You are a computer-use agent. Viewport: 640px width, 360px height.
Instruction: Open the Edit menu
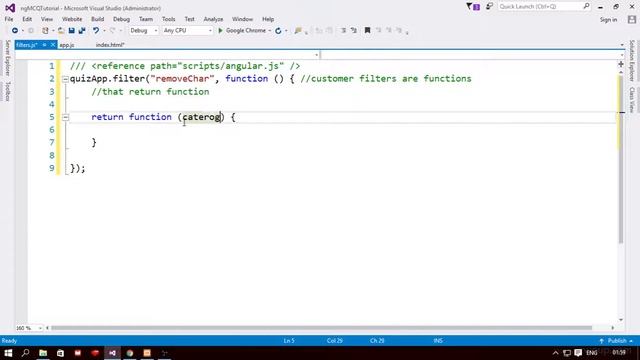[x=27, y=19]
